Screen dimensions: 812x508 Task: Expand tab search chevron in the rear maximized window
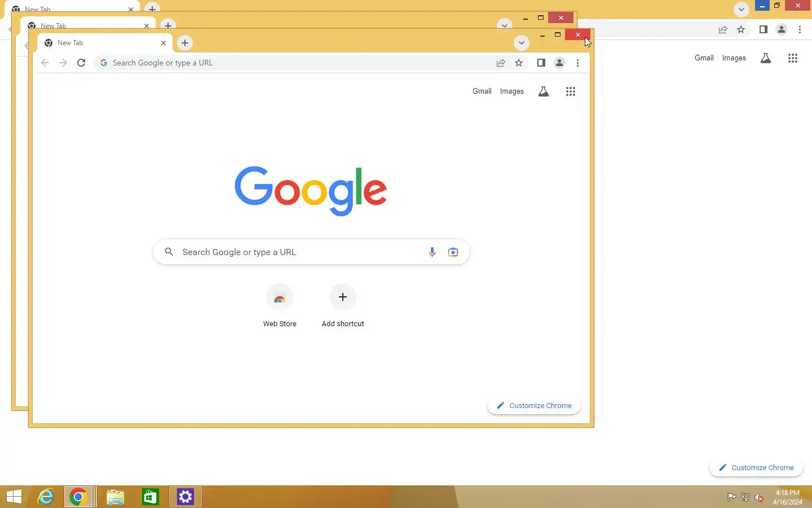tap(742, 9)
